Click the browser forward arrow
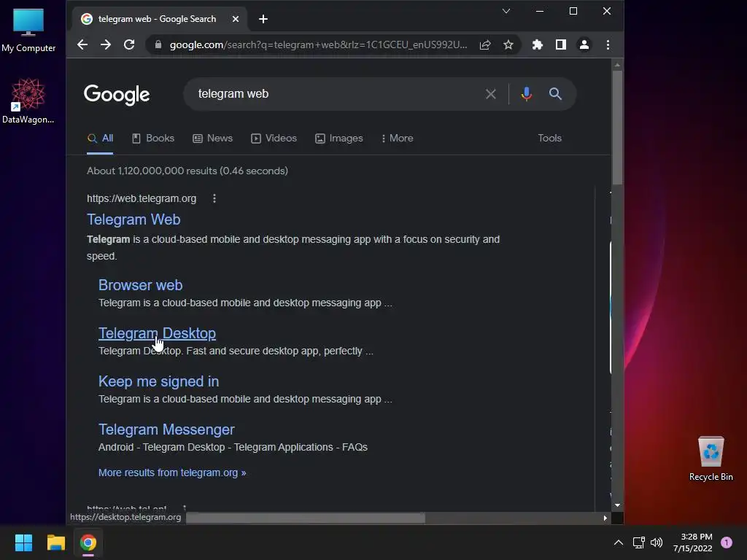Screen dimensions: 747x560 click(106, 44)
